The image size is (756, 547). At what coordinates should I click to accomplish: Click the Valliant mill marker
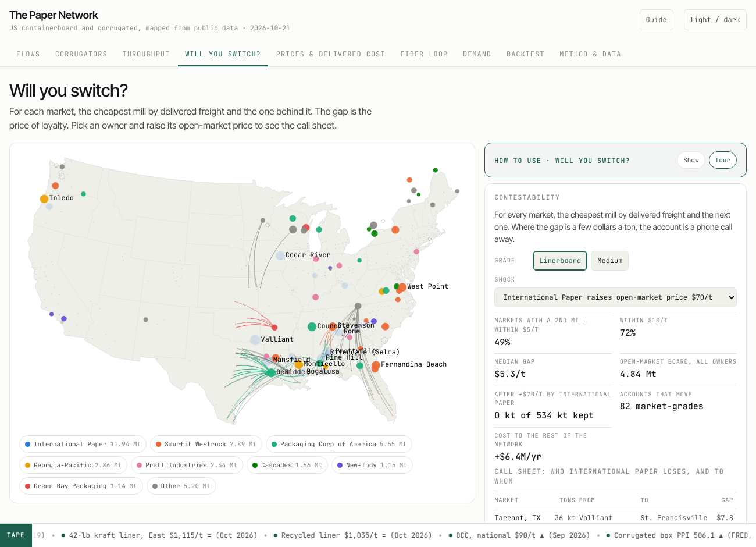tap(255, 340)
